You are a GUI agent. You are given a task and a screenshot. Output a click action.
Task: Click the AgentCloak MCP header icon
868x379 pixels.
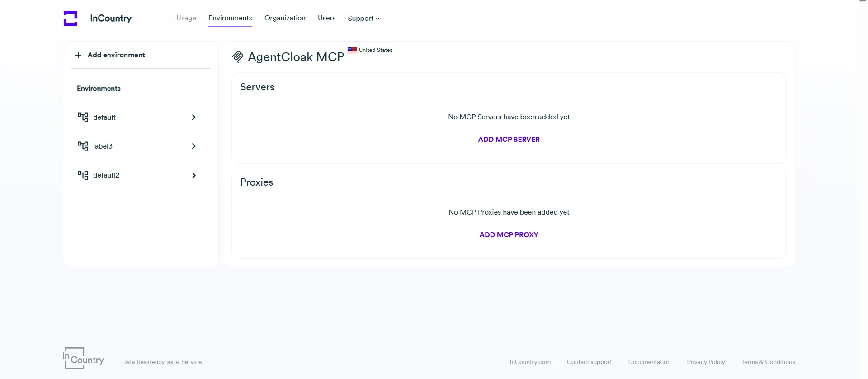click(x=237, y=57)
